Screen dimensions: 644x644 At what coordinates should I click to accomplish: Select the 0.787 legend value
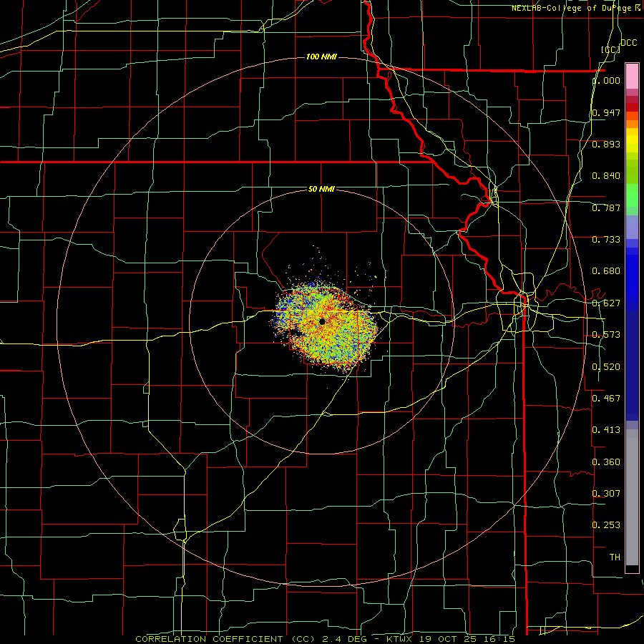606,208
